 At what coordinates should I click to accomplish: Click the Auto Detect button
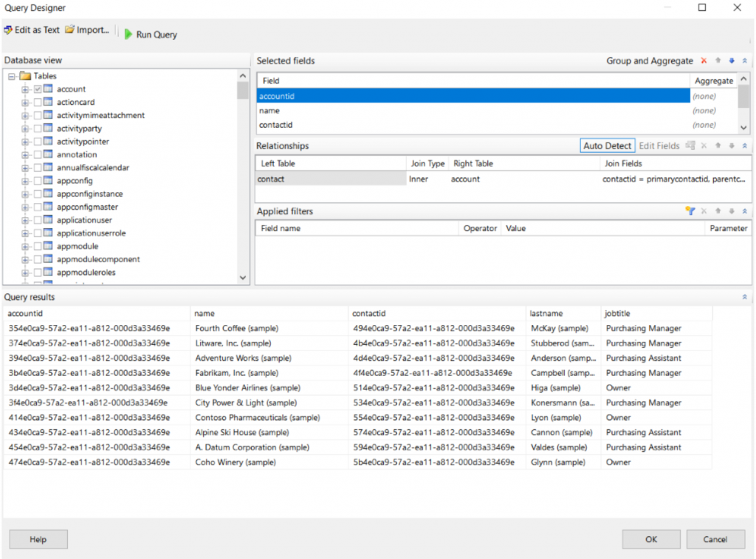pos(607,145)
